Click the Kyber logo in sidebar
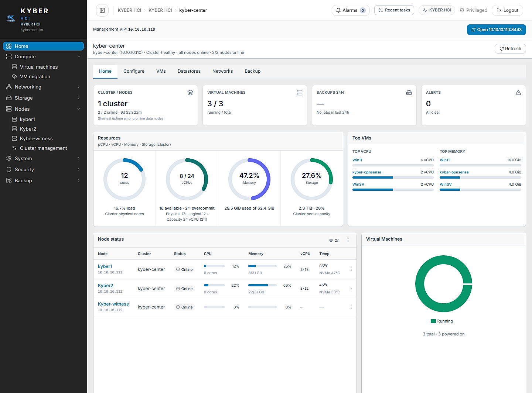Image resolution: width=532 pixels, height=393 pixels. pos(11,18)
